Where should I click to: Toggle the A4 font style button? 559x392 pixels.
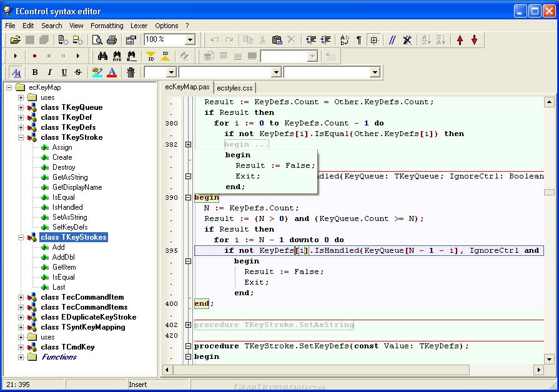(16, 72)
